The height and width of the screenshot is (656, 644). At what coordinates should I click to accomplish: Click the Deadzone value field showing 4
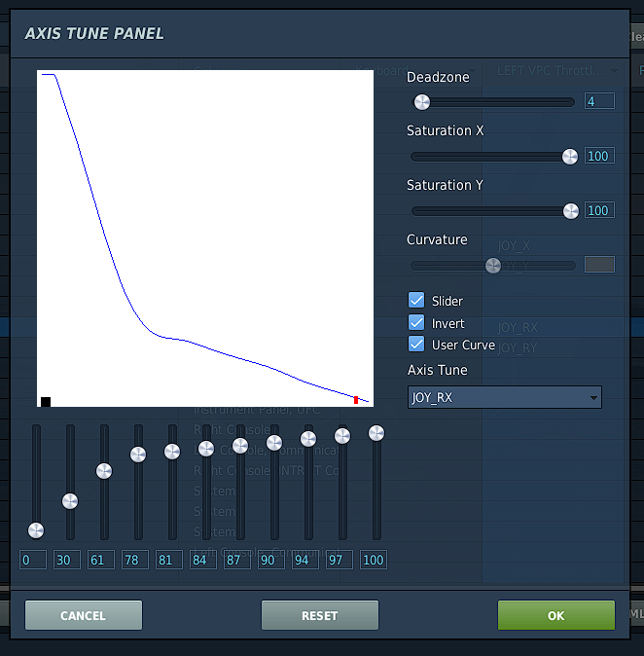click(599, 101)
